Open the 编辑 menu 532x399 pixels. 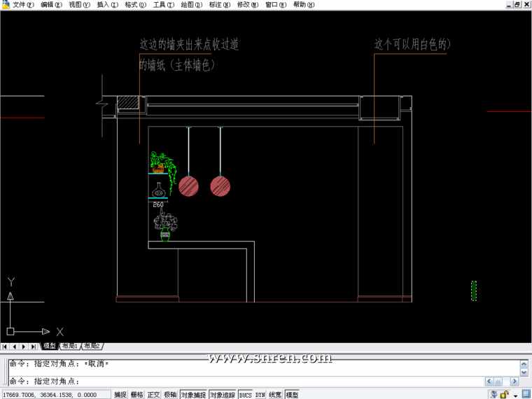click(x=51, y=5)
